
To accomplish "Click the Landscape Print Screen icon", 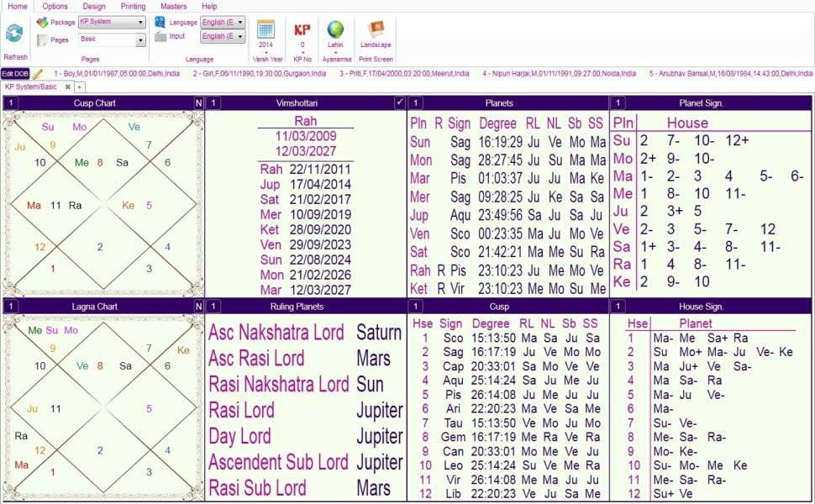I will (x=376, y=29).
